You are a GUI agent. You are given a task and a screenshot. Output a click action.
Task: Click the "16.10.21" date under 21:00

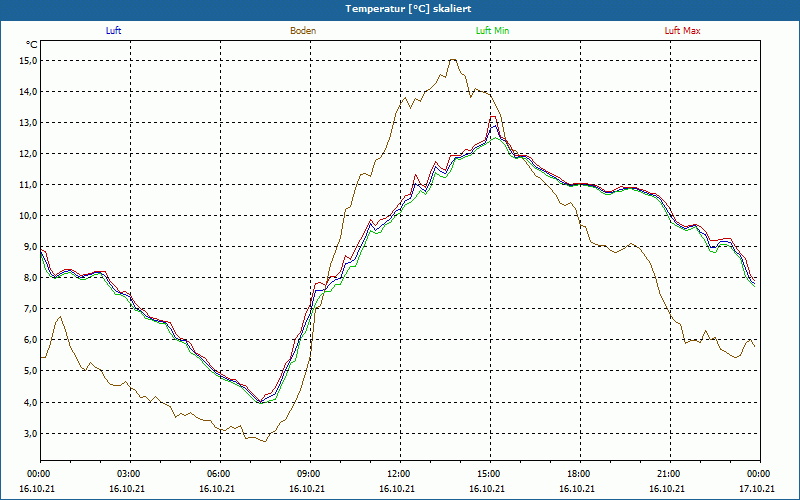click(666, 488)
